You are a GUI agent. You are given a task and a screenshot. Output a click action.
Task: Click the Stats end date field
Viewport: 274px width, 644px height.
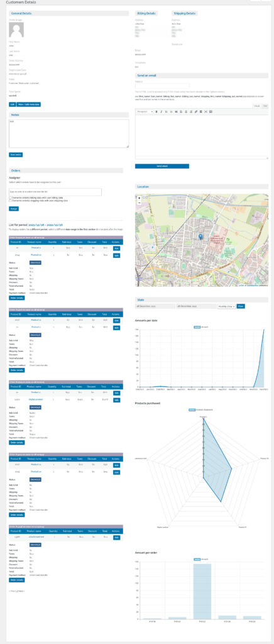(195, 306)
